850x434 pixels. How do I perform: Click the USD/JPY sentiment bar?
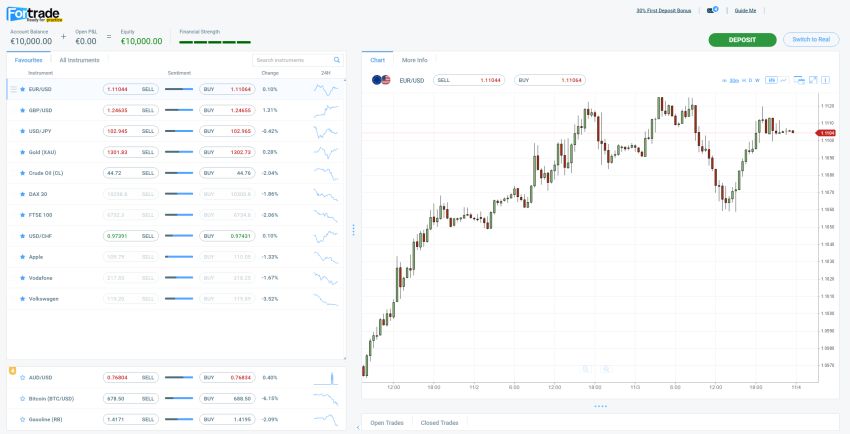(179, 131)
